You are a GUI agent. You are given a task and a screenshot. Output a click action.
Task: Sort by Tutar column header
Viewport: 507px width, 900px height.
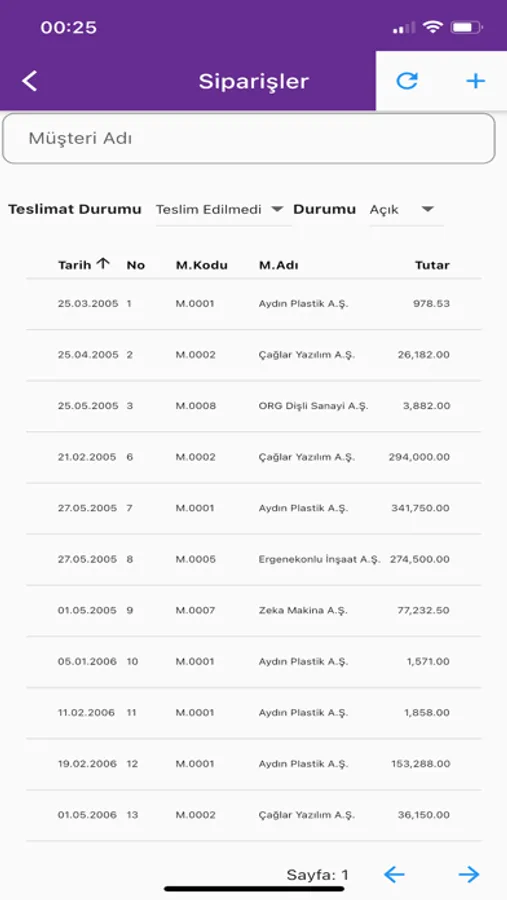(x=432, y=265)
